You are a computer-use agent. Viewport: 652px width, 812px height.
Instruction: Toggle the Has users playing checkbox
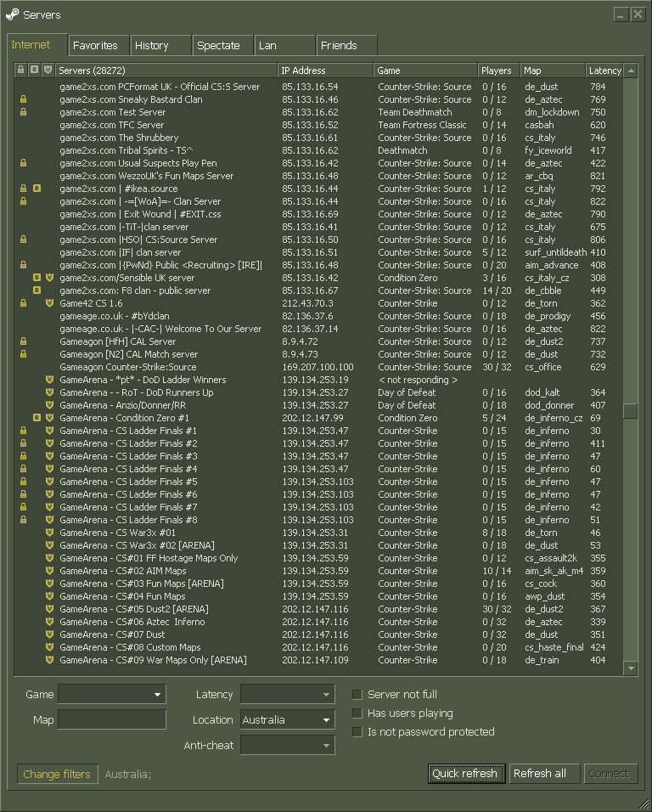click(x=357, y=713)
